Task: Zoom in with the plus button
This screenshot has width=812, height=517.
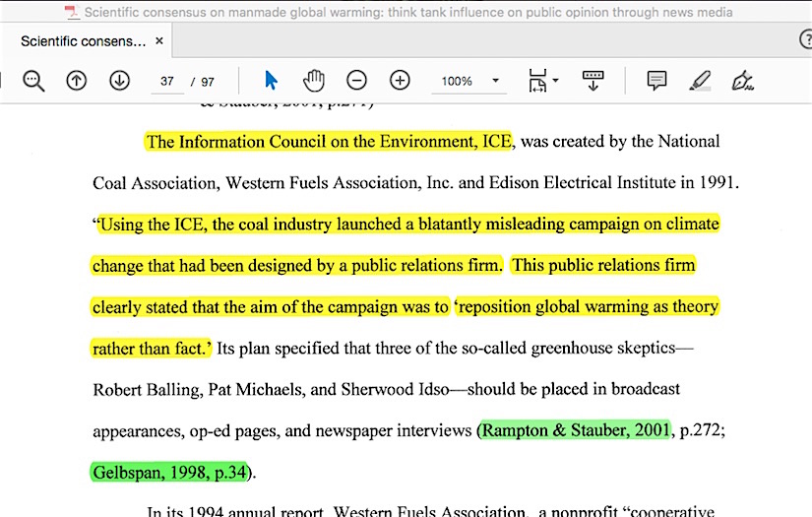Action: (400, 81)
